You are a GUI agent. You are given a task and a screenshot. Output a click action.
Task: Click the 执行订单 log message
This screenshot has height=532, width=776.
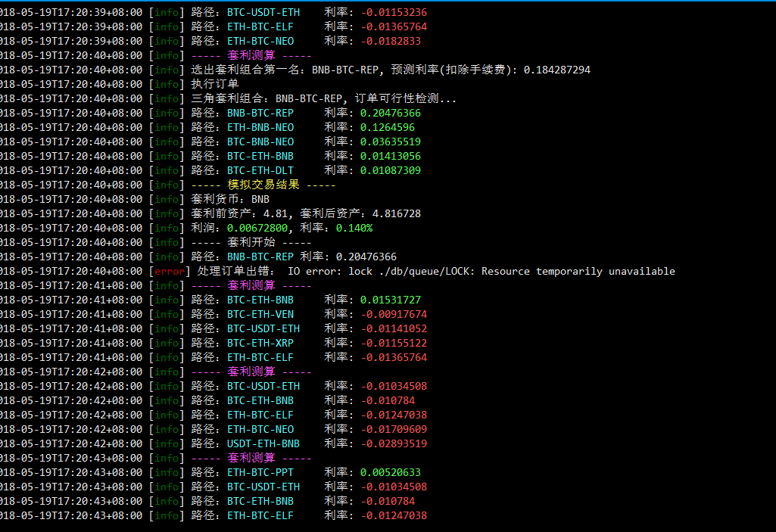[x=215, y=84]
